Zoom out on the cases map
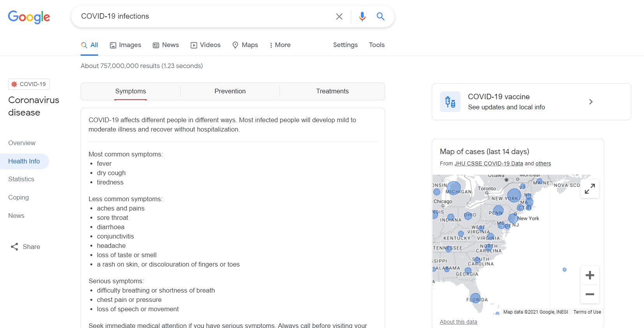Screen dimensions: 644x328 tap(590, 294)
